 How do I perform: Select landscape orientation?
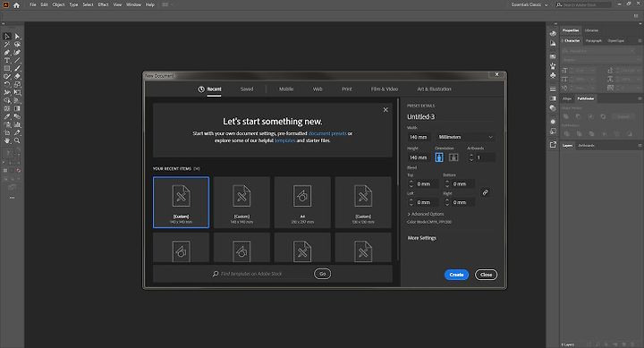(x=453, y=157)
